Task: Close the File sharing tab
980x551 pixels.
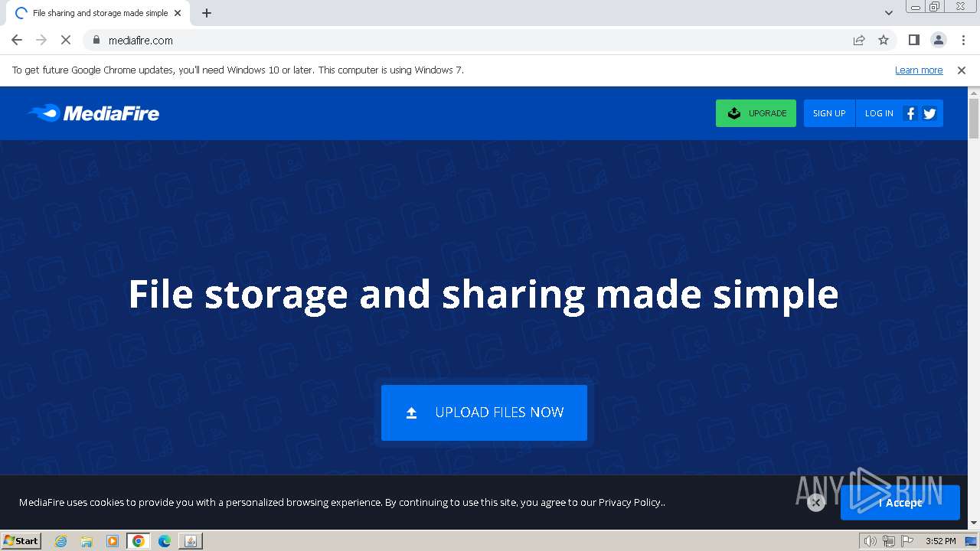Action: (x=178, y=13)
